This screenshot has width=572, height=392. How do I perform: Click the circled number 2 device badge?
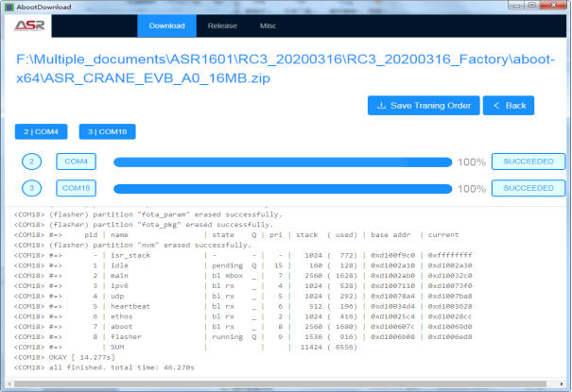(x=31, y=162)
